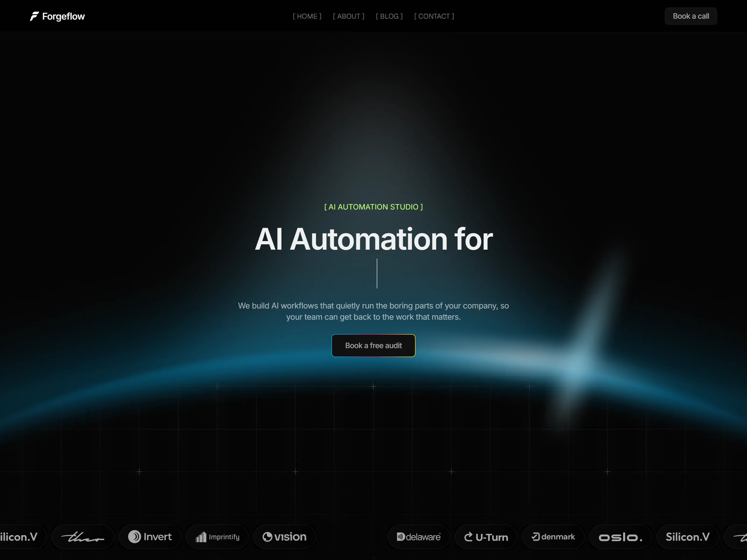Select the Imprintify partner logo
The height and width of the screenshot is (560, 747).
point(217,537)
